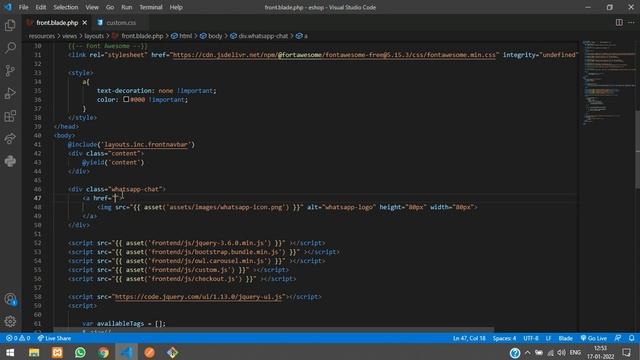Click the VS Code taskbar icon
Image resolution: width=640 pixels, height=360 pixels.
coord(127,352)
